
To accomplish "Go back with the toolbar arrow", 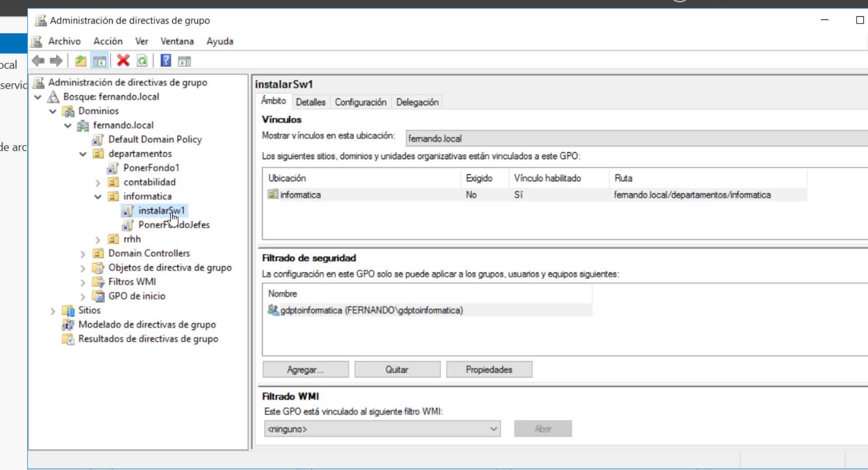I will (38, 61).
